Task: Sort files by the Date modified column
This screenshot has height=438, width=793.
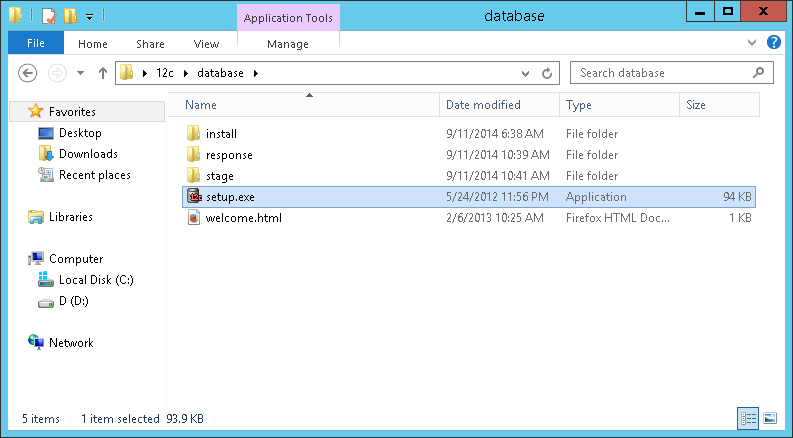Action: point(483,105)
